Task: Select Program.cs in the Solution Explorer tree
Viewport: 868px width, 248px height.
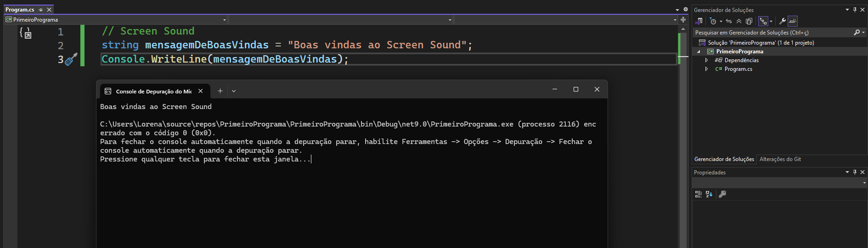Action: (x=738, y=69)
